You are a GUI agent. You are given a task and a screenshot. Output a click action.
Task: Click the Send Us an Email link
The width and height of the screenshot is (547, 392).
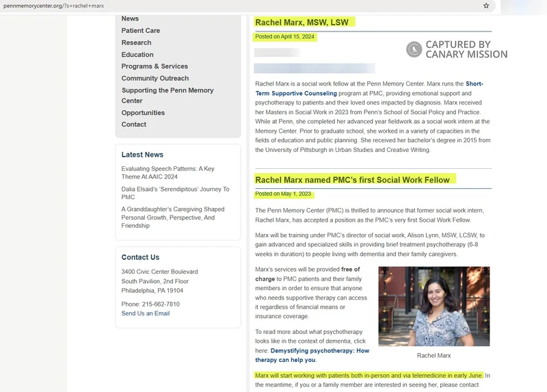[x=146, y=313]
